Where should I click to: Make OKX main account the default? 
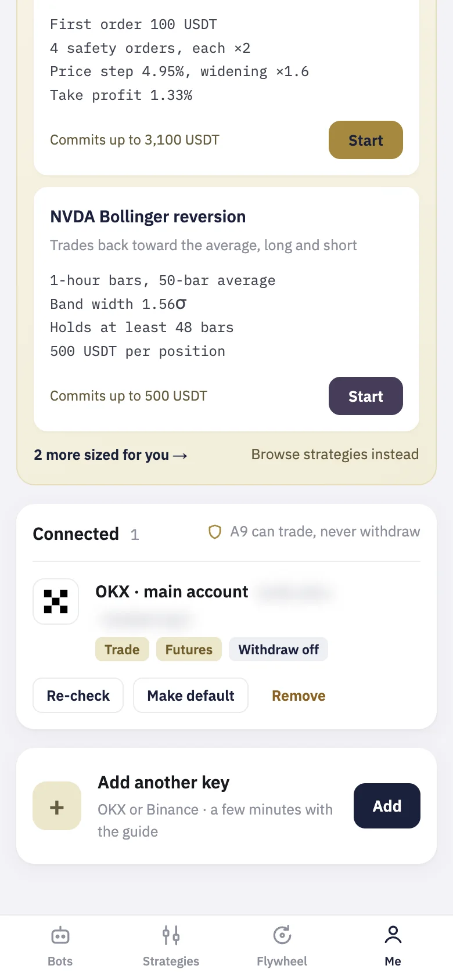190,696
